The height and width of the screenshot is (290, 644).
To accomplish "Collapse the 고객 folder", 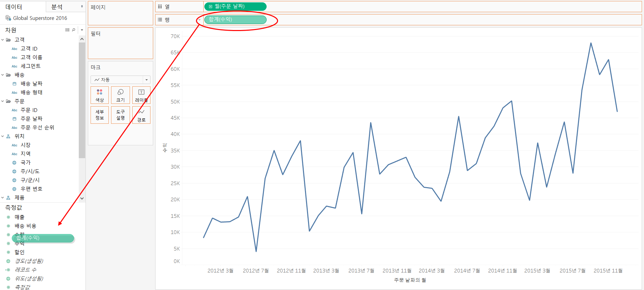I will click(3, 40).
